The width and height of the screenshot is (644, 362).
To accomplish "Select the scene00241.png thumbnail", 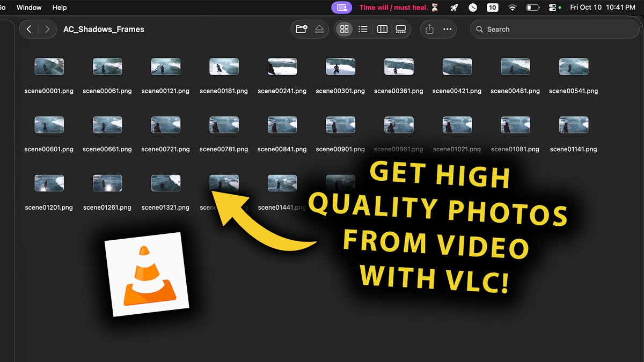I will 282,67.
